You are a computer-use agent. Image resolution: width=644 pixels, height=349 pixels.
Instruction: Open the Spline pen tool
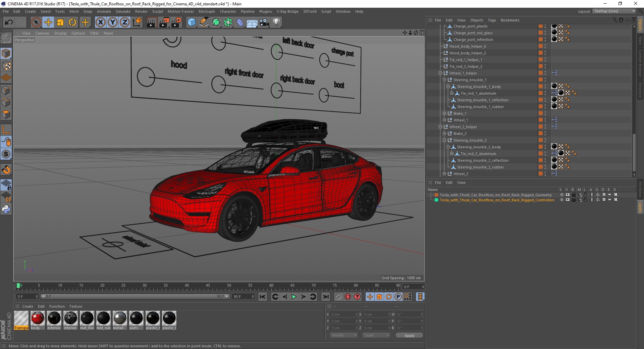pyautogui.click(x=204, y=22)
